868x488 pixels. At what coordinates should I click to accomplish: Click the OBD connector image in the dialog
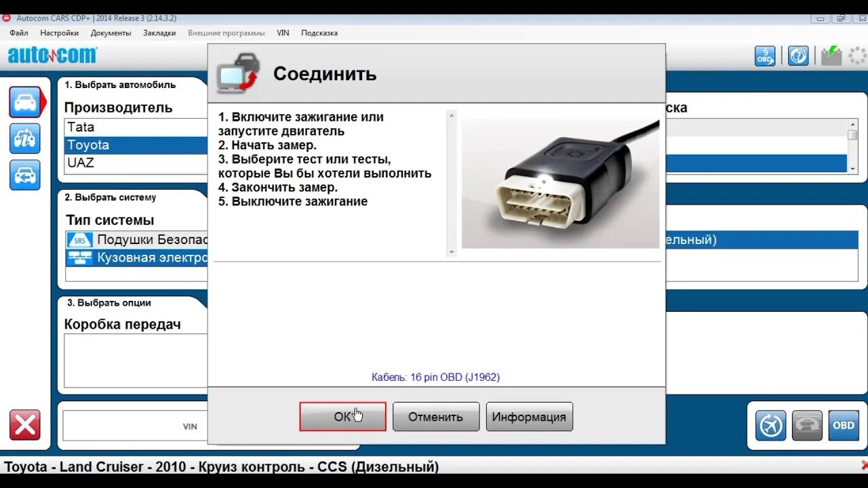point(560,183)
